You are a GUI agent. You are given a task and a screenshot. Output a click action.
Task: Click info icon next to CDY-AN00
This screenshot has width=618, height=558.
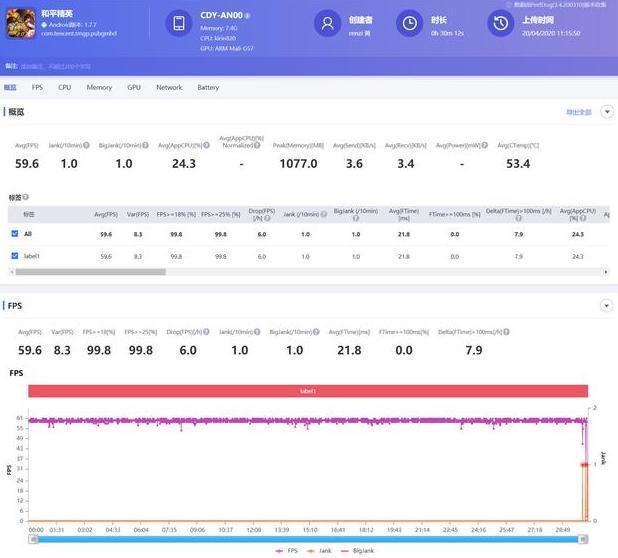(247, 16)
